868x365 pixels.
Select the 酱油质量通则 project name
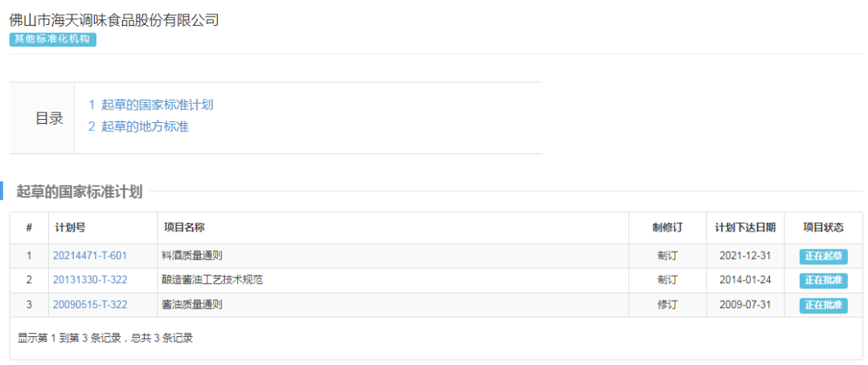192,305
